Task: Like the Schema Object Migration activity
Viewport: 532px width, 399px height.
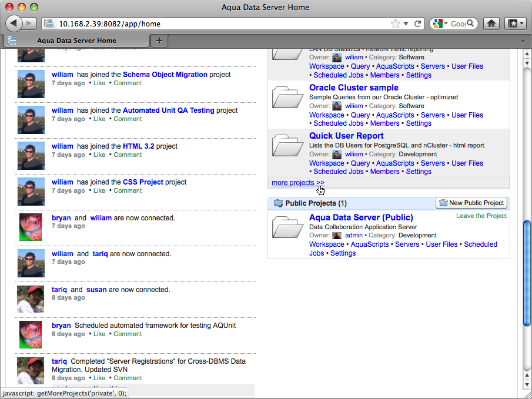Action: (x=99, y=83)
